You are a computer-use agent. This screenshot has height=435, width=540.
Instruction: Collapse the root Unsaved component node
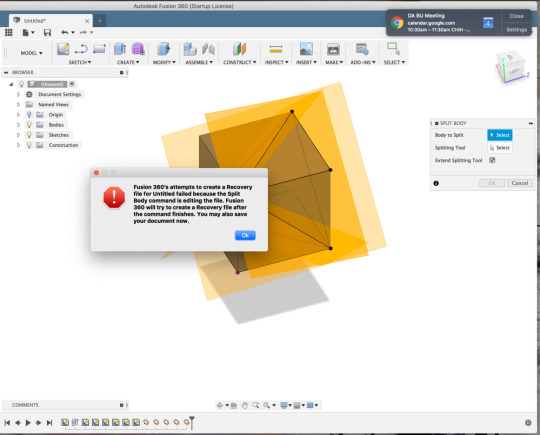[x=11, y=84]
